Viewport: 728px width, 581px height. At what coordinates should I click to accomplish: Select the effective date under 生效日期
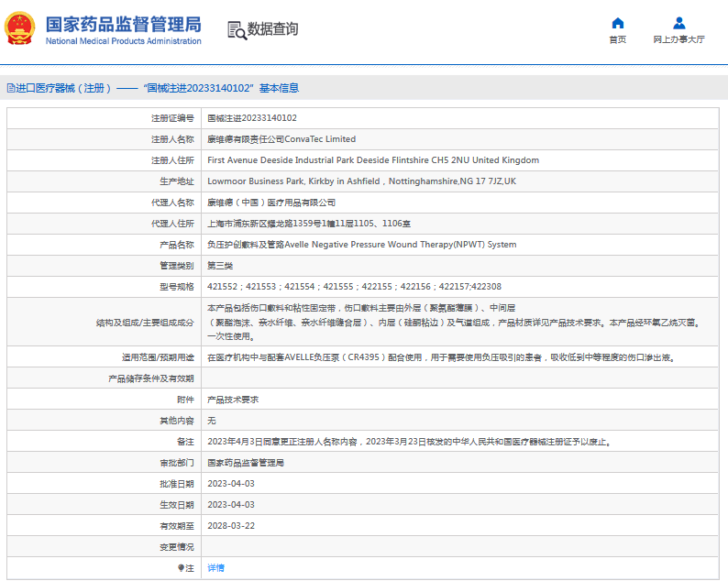point(231,505)
